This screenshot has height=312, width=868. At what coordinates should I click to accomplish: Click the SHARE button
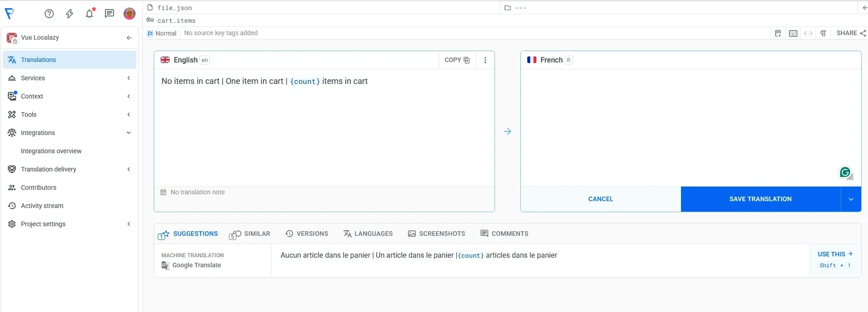[851, 33]
